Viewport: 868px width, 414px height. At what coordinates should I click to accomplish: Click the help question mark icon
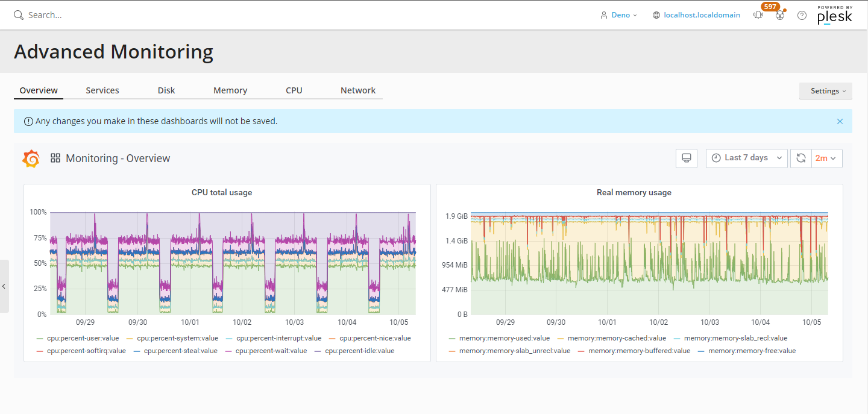point(802,15)
